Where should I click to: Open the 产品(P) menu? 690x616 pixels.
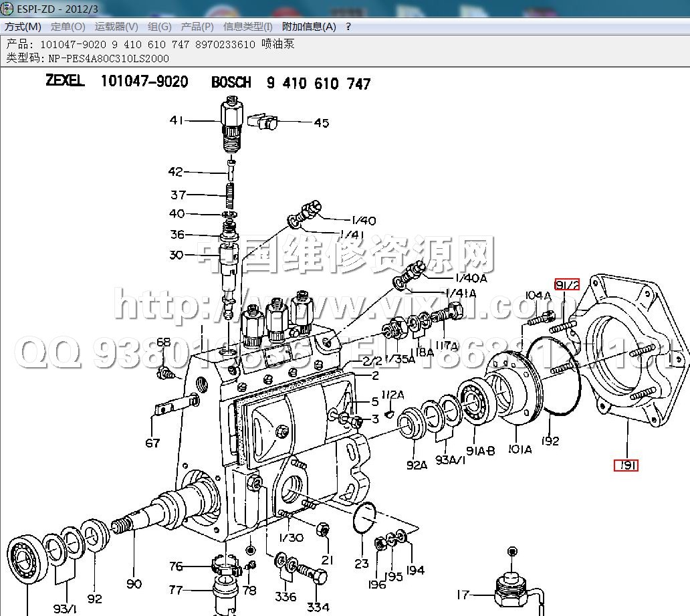(x=198, y=27)
